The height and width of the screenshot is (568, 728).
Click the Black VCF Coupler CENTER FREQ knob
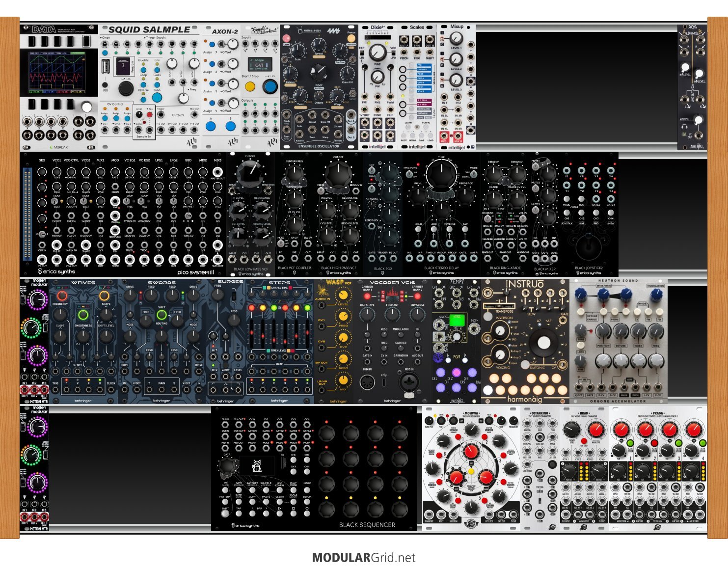pos(294,174)
